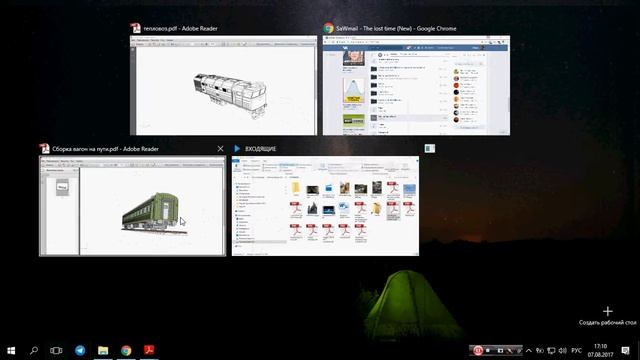Toggle the Task View taskbar button
This screenshot has height=360, width=640.
click(56, 350)
